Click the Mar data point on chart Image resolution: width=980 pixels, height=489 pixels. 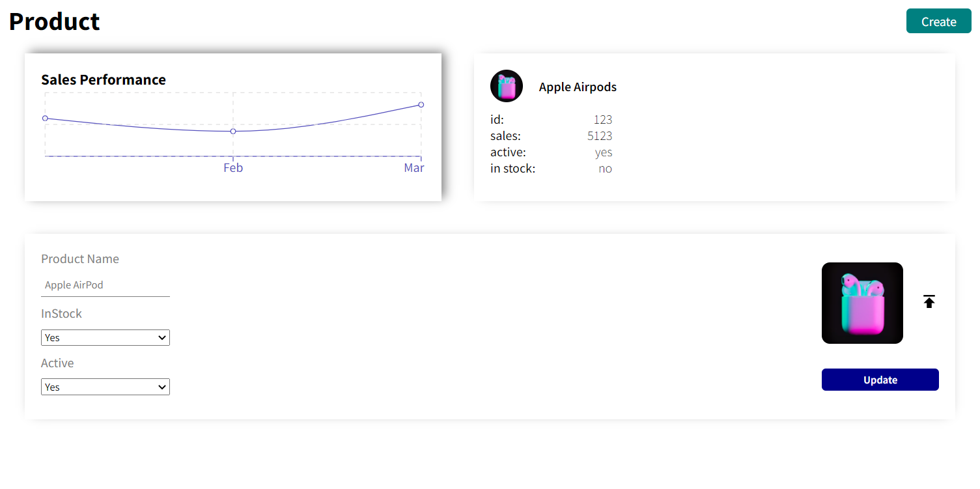[421, 105]
